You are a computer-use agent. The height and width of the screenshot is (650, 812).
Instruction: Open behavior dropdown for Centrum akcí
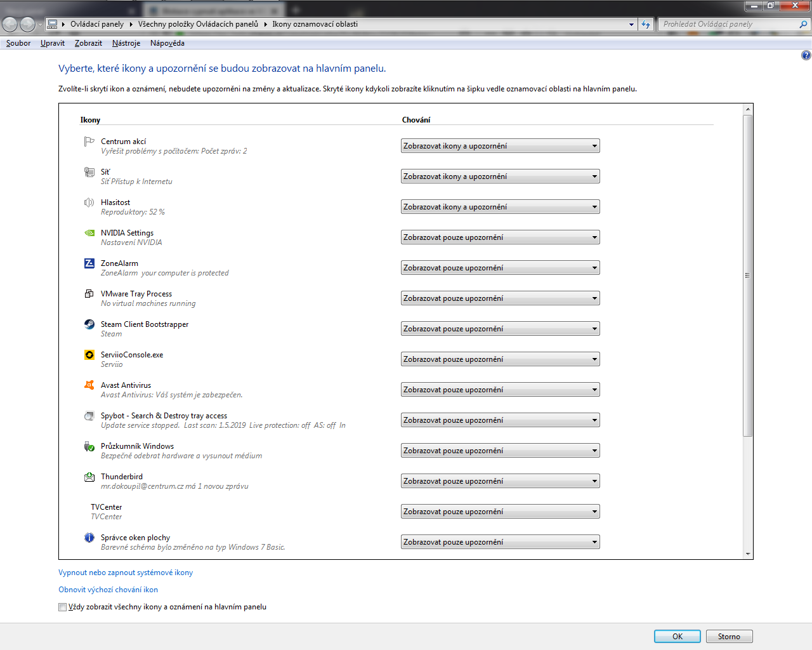501,146
